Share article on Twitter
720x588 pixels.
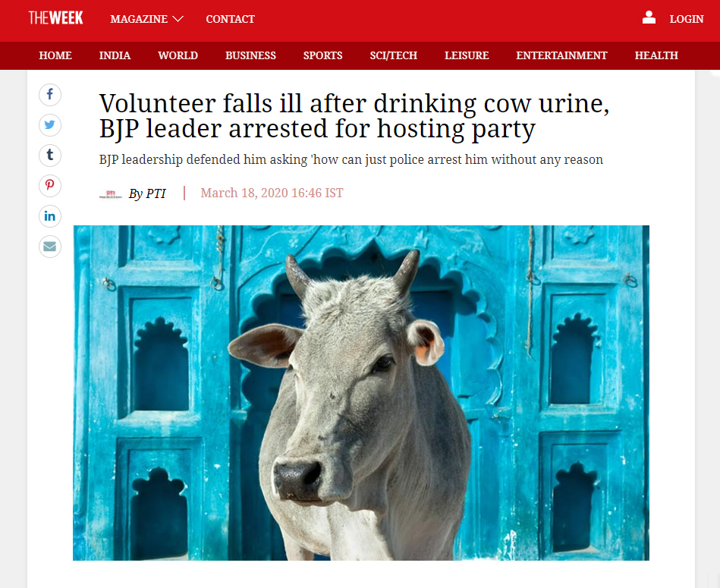click(49, 125)
